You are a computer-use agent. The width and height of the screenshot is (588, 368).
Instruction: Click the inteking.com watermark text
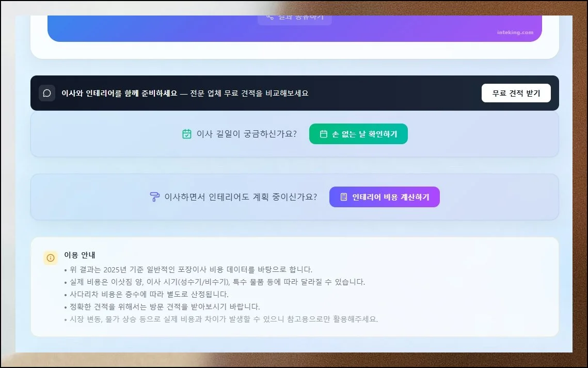[515, 32]
